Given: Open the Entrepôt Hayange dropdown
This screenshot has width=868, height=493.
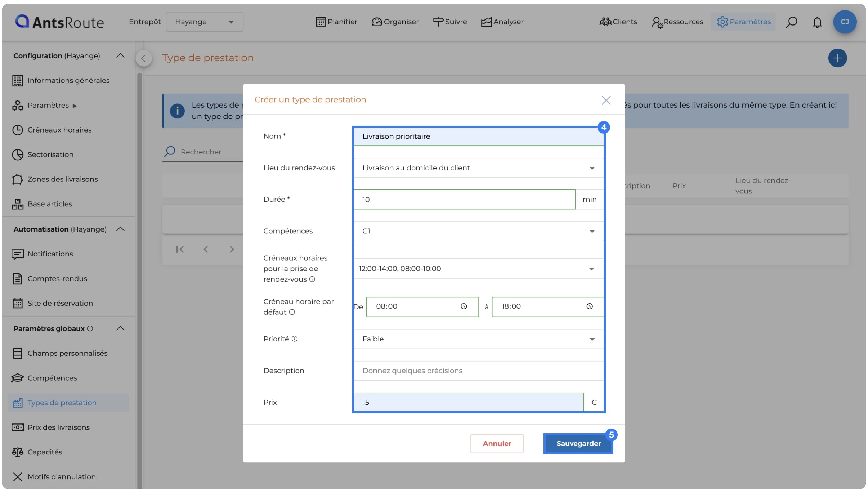Looking at the screenshot, I should click(x=204, y=22).
